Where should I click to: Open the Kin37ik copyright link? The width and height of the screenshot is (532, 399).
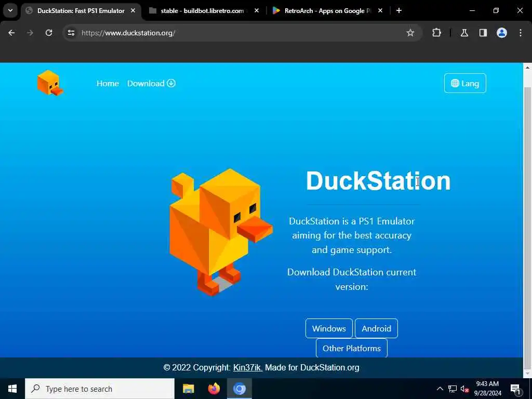[248, 367]
